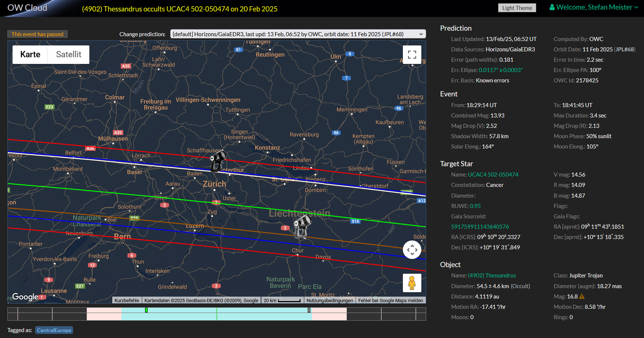
Task: Open Gaia SourceId 591759911143640576 link
Action: [480, 226]
